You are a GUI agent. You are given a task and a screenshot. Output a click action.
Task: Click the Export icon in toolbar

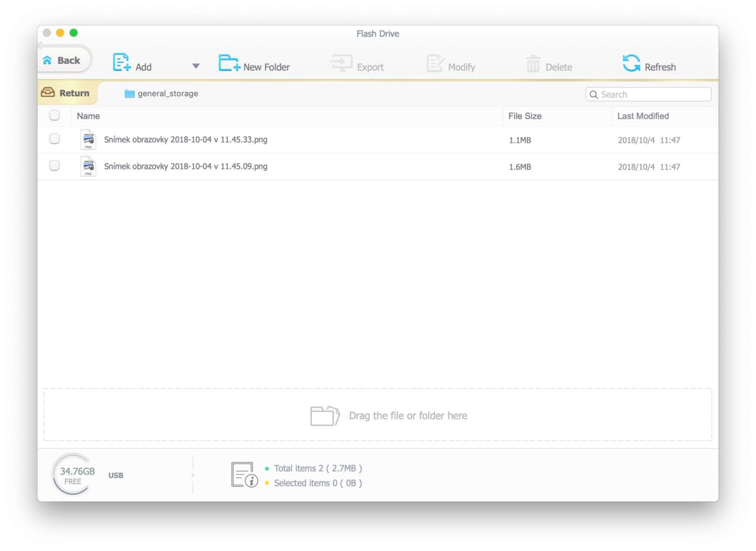click(x=342, y=63)
